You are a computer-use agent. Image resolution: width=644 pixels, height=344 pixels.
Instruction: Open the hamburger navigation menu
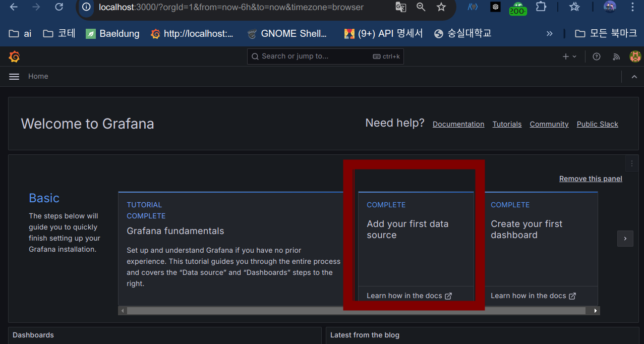[x=14, y=77]
